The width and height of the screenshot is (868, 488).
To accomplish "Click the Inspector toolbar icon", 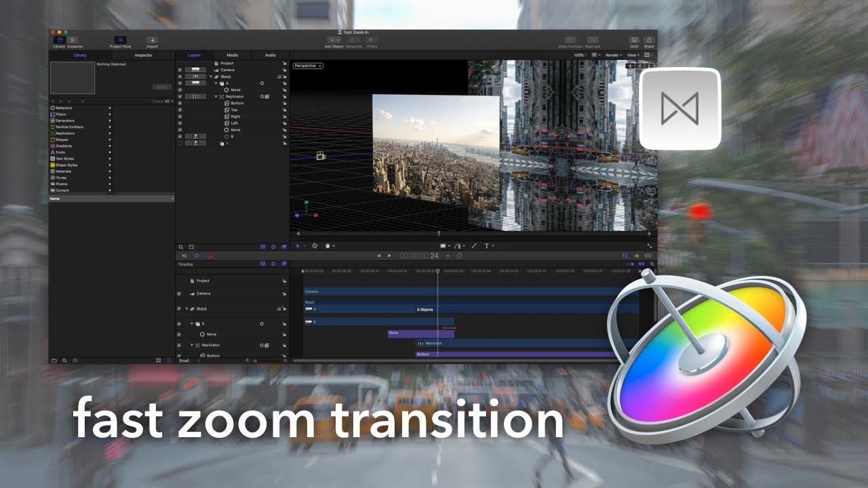I will click(73, 41).
